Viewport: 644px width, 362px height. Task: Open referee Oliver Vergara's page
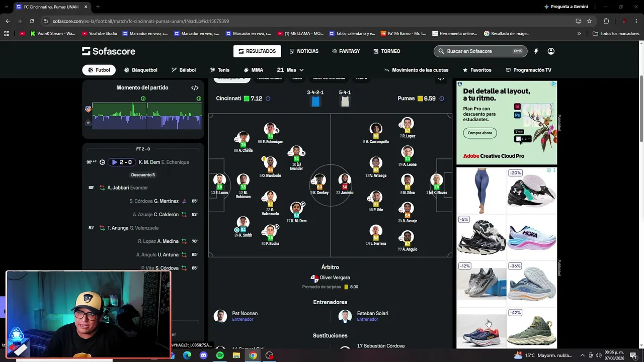(x=335, y=278)
